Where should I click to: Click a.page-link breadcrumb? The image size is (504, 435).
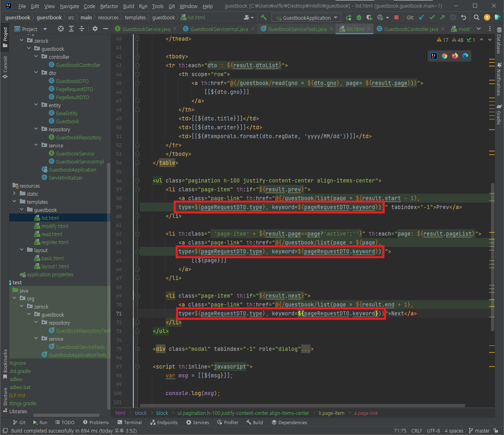(366, 413)
